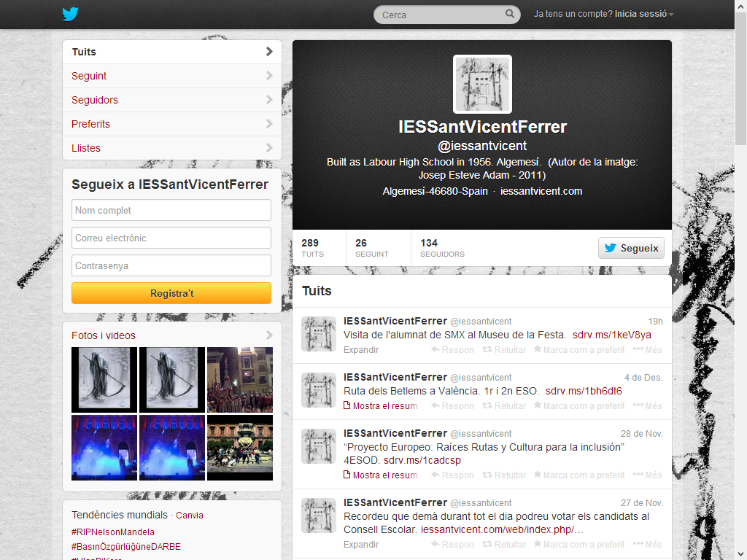Open the group photo by fountain thumbnail
Viewport: 747px width, 560px height.
(x=240, y=448)
